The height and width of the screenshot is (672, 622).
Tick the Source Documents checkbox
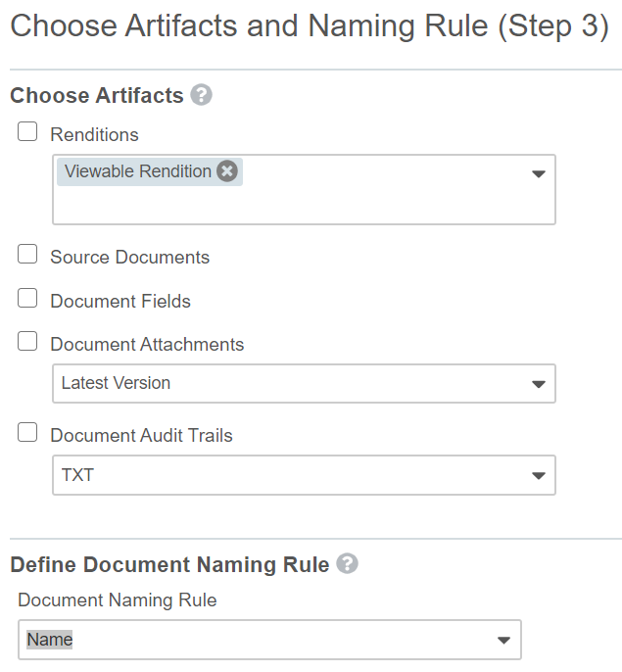[28, 256]
